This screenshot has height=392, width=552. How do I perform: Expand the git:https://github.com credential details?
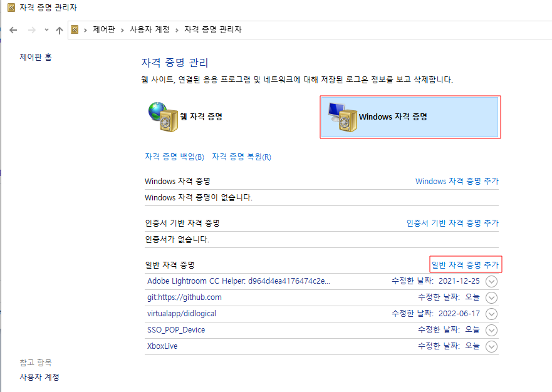click(492, 297)
